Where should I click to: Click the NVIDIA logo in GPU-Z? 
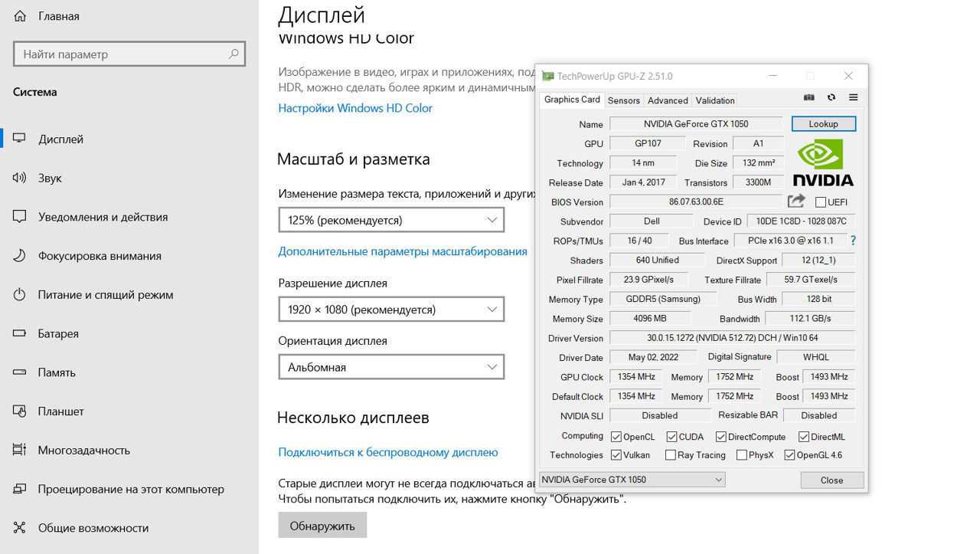point(823,163)
